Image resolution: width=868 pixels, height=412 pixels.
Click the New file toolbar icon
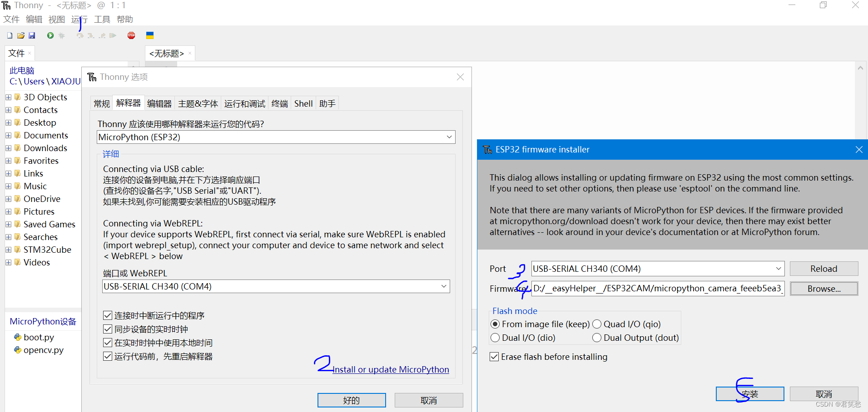(x=10, y=35)
